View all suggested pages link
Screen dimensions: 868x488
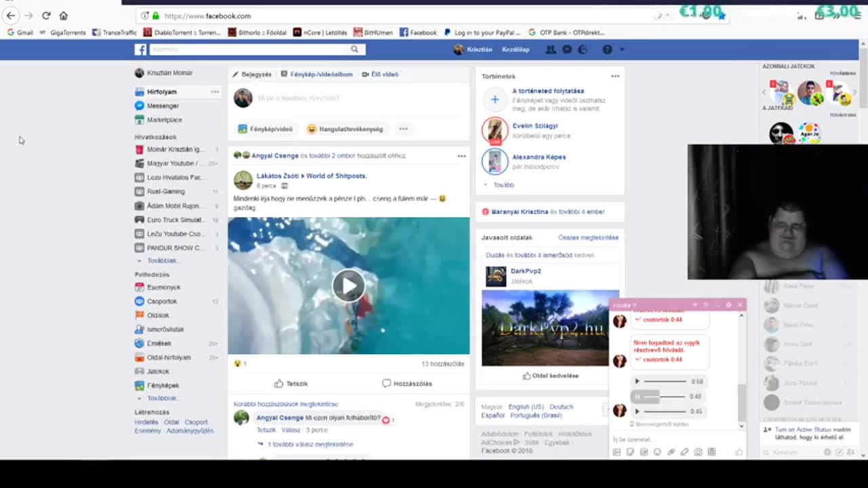point(589,238)
